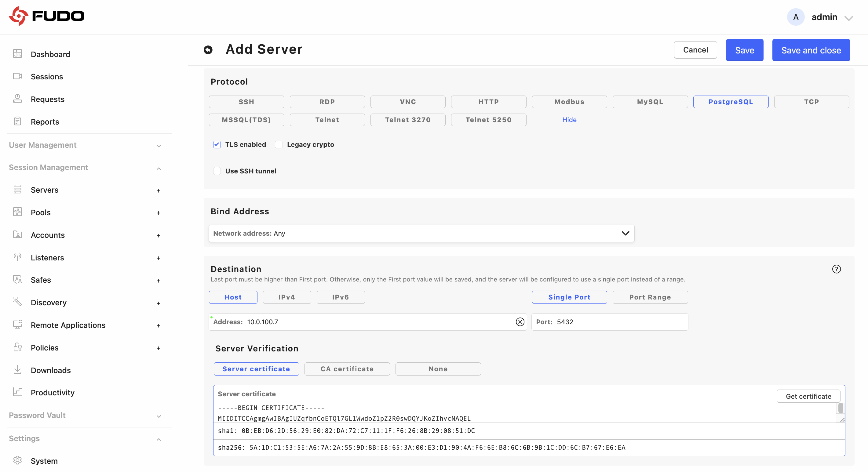Click the Reports clipboard icon
868x472 pixels.
tap(17, 121)
